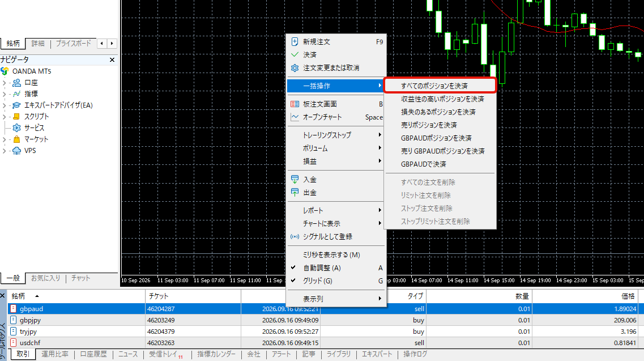Open the トレーリングストップ submenu

click(336, 135)
